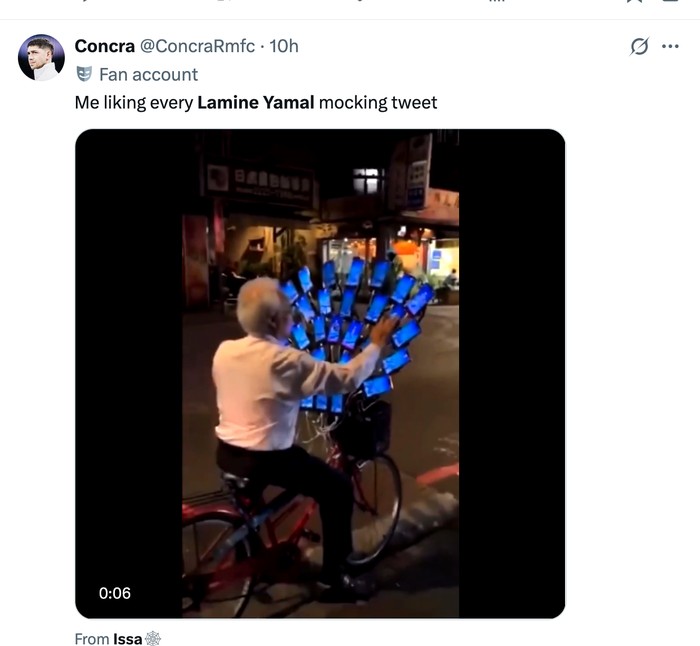Click the spider web emoji beside Issa
The height and width of the screenshot is (646, 700).
coord(153,638)
